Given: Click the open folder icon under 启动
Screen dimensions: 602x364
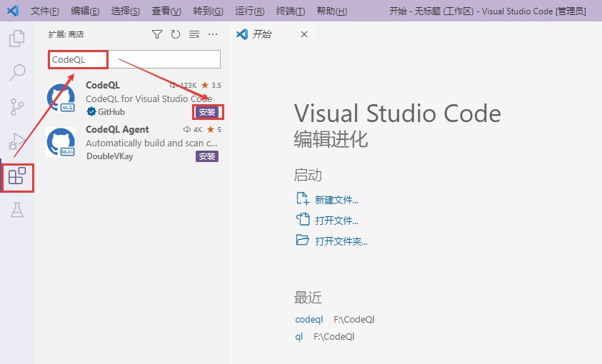Looking at the screenshot, I should [x=302, y=240].
